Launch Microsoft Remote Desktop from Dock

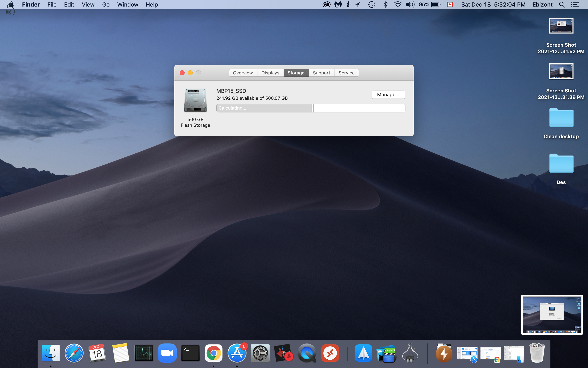pyautogui.click(x=330, y=353)
